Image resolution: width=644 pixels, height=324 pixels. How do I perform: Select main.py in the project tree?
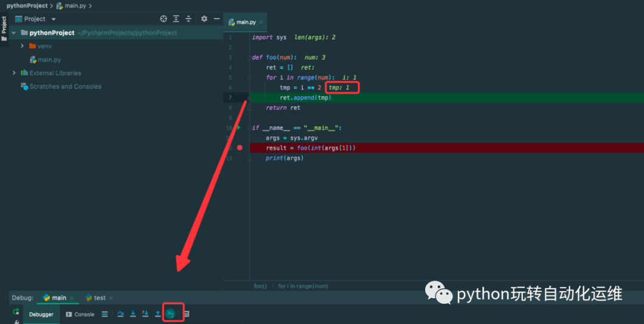pos(45,60)
